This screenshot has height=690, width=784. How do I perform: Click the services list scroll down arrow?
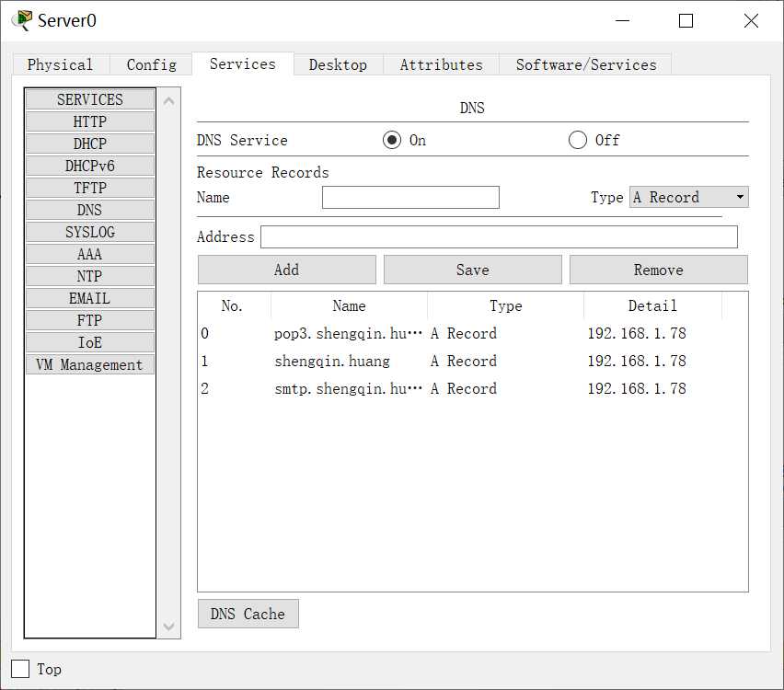click(x=168, y=626)
